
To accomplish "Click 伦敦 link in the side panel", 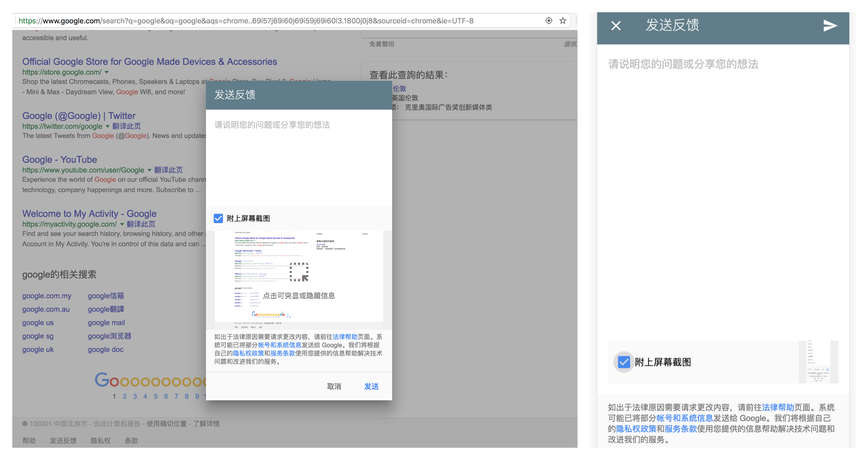I will [x=399, y=89].
